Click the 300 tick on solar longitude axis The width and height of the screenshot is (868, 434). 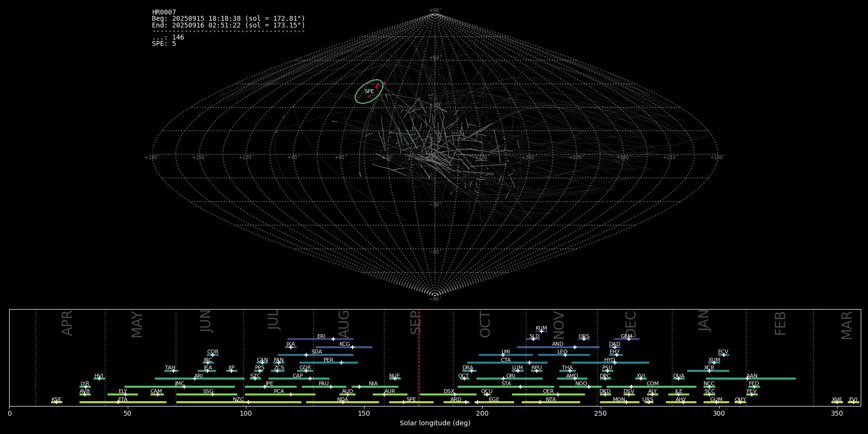point(719,413)
